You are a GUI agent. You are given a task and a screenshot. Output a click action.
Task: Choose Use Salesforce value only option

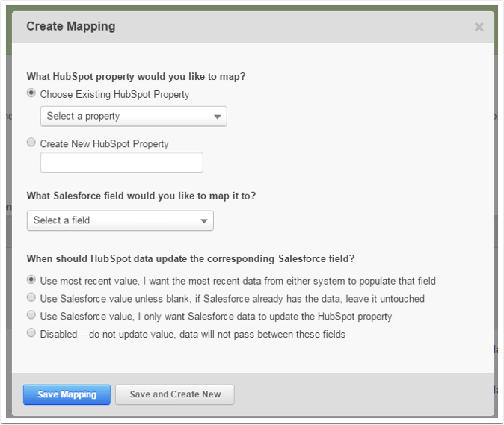pyautogui.click(x=31, y=315)
